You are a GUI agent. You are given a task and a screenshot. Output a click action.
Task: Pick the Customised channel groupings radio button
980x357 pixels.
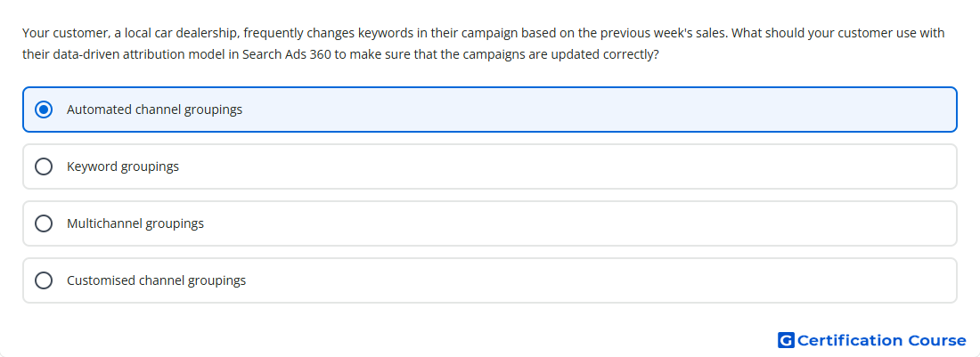pyautogui.click(x=44, y=280)
